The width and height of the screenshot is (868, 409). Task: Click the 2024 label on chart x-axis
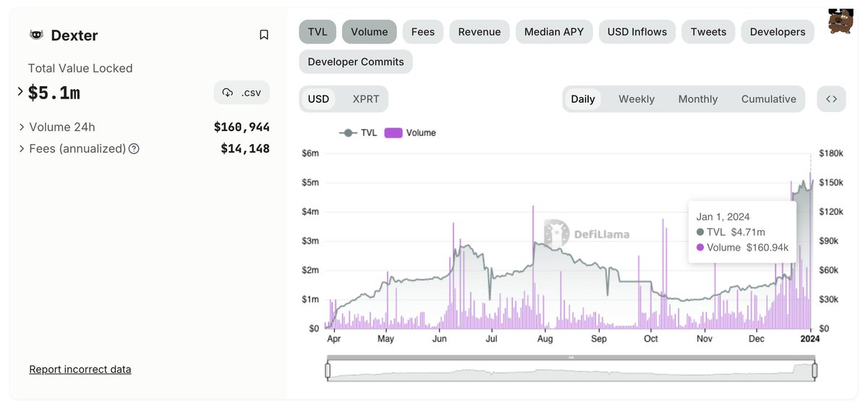[810, 339]
